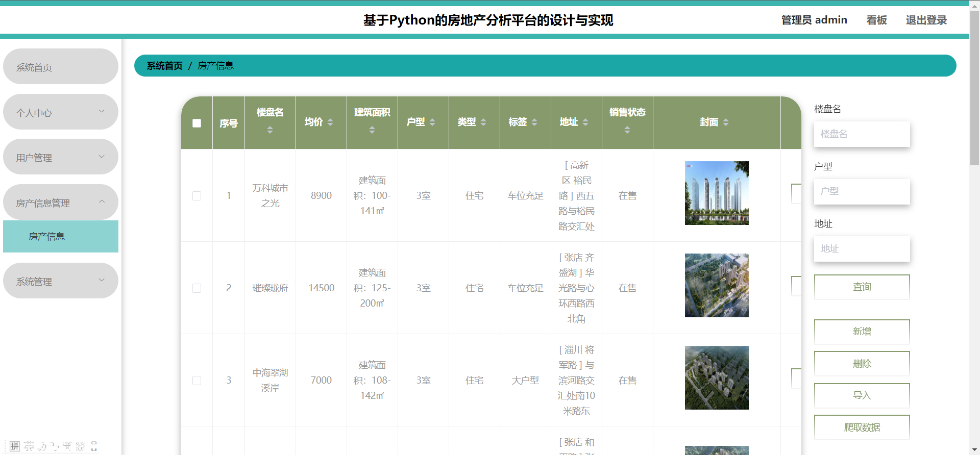Expand the 用户管理 sidebar menu
Image resolution: width=980 pixels, height=455 pixels.
click(x=61, y=157)
